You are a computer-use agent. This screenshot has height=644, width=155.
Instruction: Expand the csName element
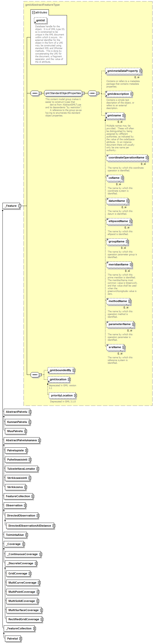point(122,178)
